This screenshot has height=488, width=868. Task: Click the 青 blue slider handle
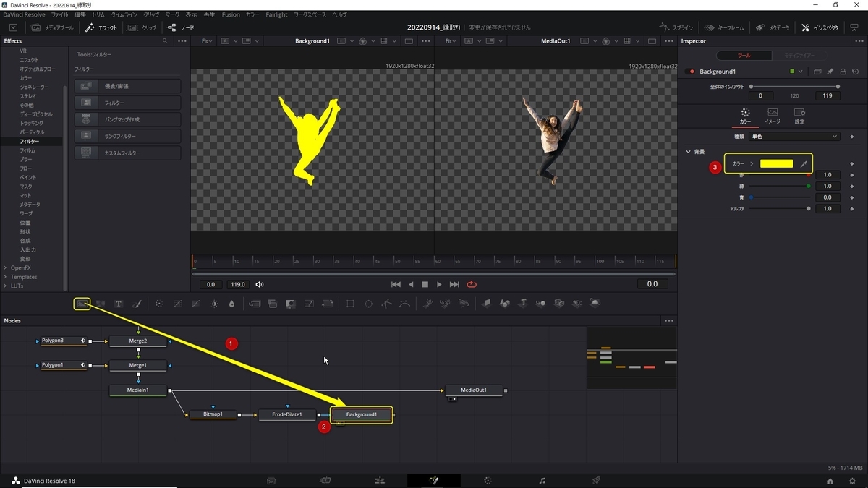pyautogui.click(x=751, y=197)
